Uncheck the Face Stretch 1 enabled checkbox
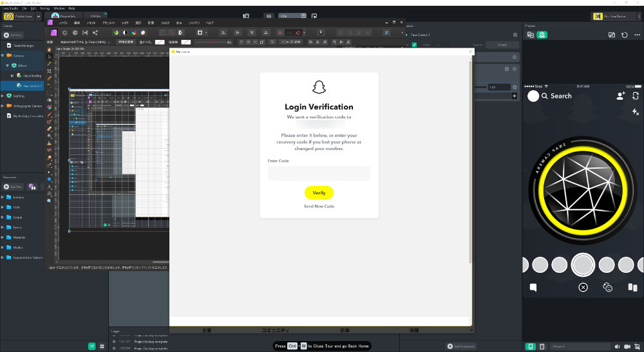Screen dimensions: 644x352 (x=414, y=44)
